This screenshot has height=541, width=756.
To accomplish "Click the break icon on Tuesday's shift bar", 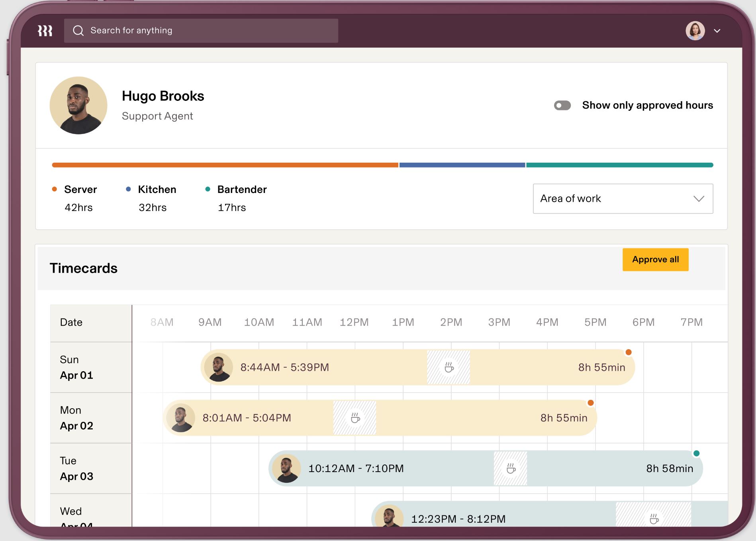I will click(x=510, y=468).
